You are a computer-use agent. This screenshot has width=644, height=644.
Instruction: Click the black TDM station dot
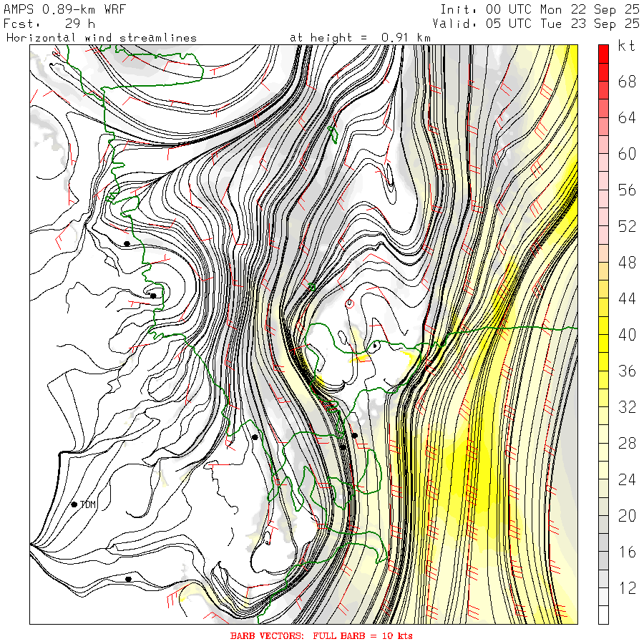pyautogui.click(x=74, y=504)
